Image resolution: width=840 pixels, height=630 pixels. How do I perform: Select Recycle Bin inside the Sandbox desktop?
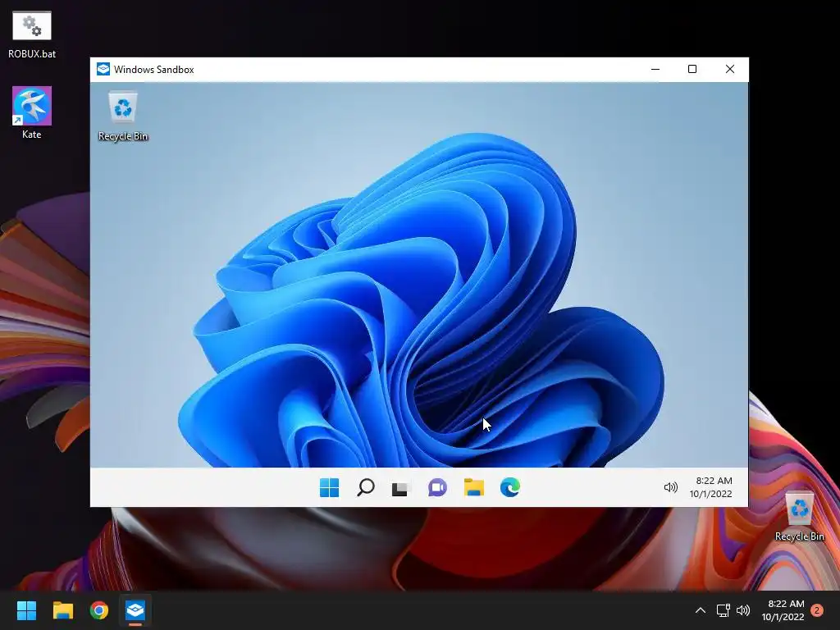[x=123, y=116]
